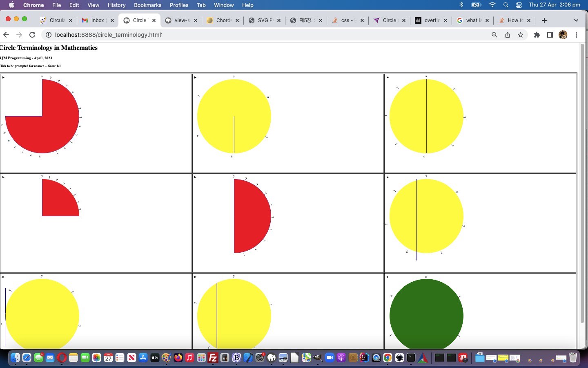
Task: Reload the circle terminology page
Action: [x=32, y=35]
